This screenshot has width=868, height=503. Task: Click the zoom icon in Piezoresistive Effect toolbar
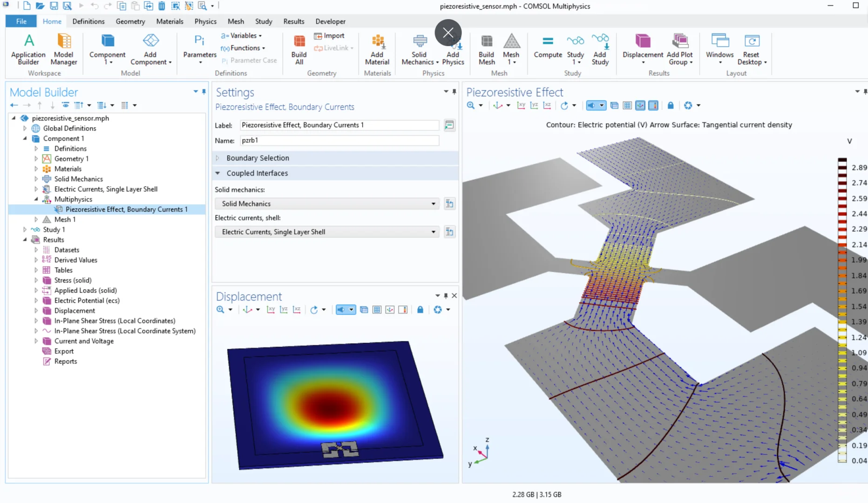[x=471, y=106]
